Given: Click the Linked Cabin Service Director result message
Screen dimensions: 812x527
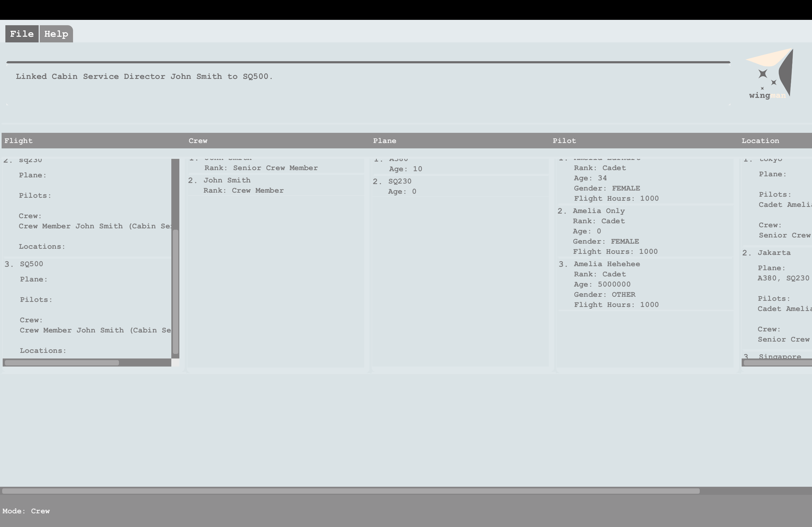Looking at the screenshot, I should point(144,76).
